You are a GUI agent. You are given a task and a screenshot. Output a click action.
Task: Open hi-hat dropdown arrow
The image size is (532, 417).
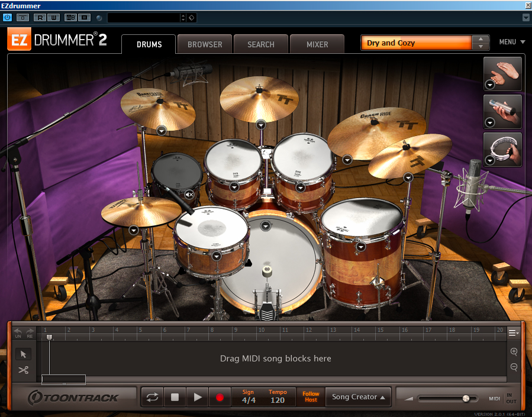(134, 230)
